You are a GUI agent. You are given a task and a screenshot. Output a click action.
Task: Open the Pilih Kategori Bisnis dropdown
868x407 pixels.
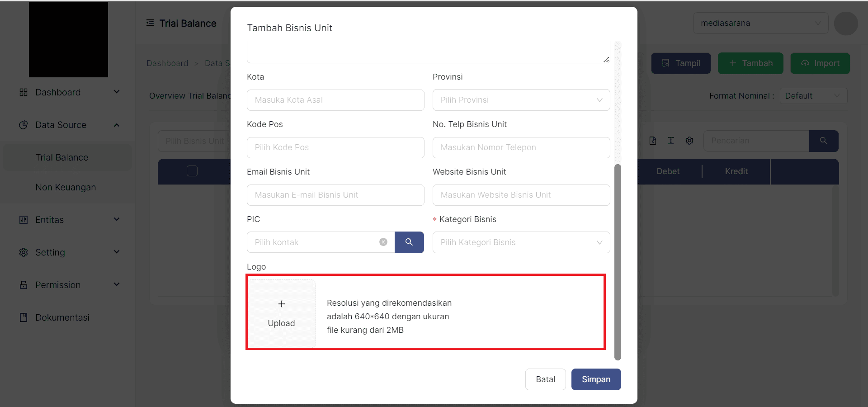521,242
